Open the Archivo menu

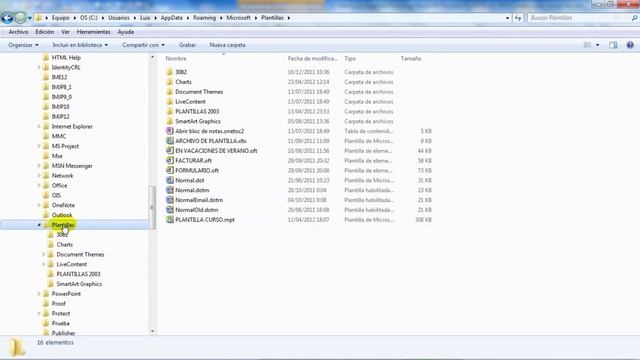tap(18, 32)
